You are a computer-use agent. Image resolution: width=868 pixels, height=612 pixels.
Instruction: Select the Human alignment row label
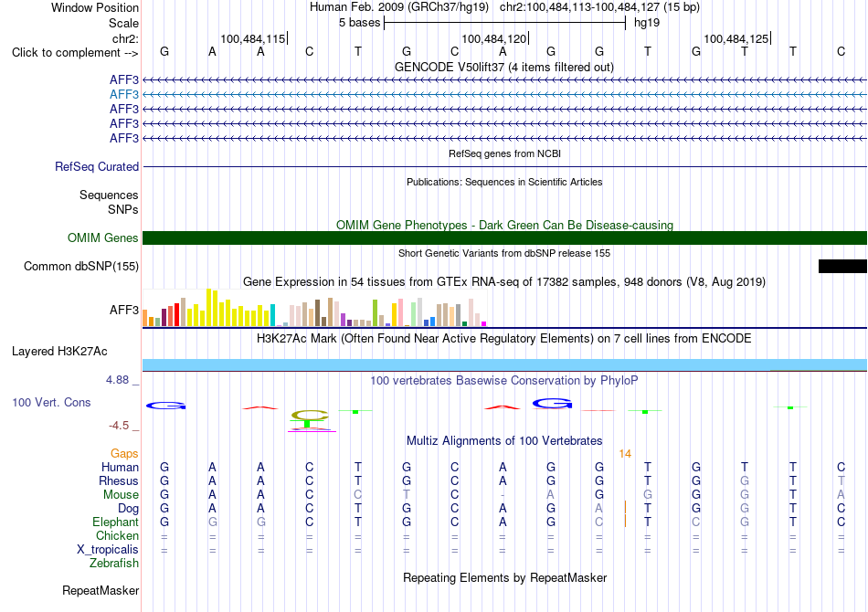pyautogui.click(x=120, y=467)
